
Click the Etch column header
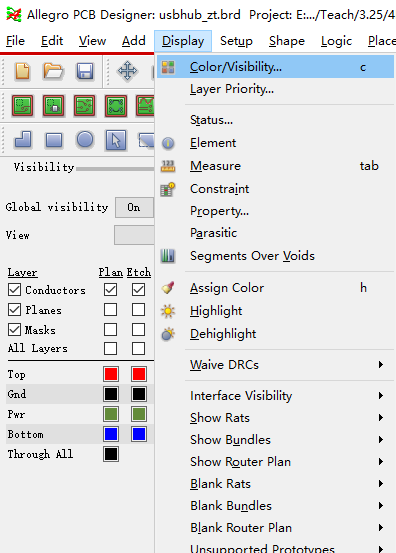tap(139, 272)
